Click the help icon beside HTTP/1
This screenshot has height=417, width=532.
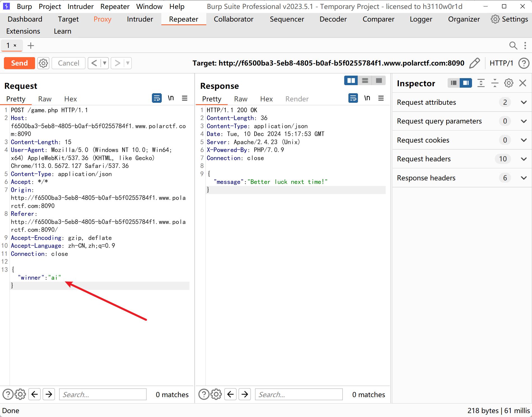coord(524,63)
